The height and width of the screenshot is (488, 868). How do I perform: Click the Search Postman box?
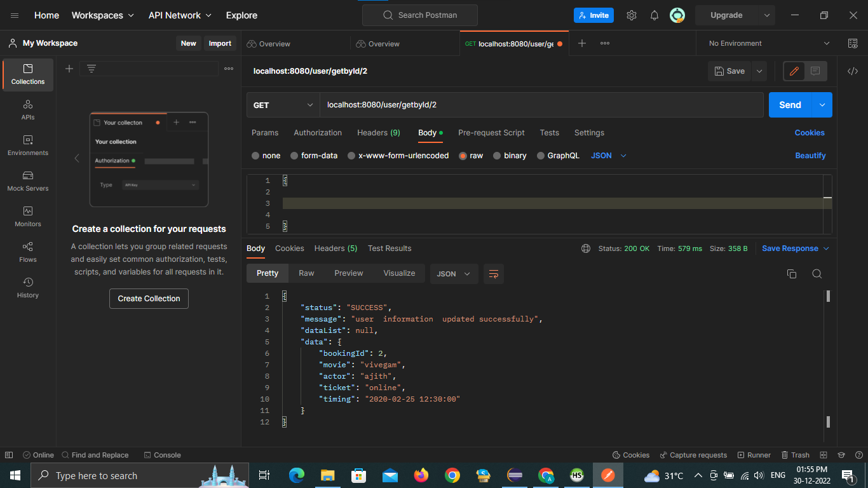[419, 15]
